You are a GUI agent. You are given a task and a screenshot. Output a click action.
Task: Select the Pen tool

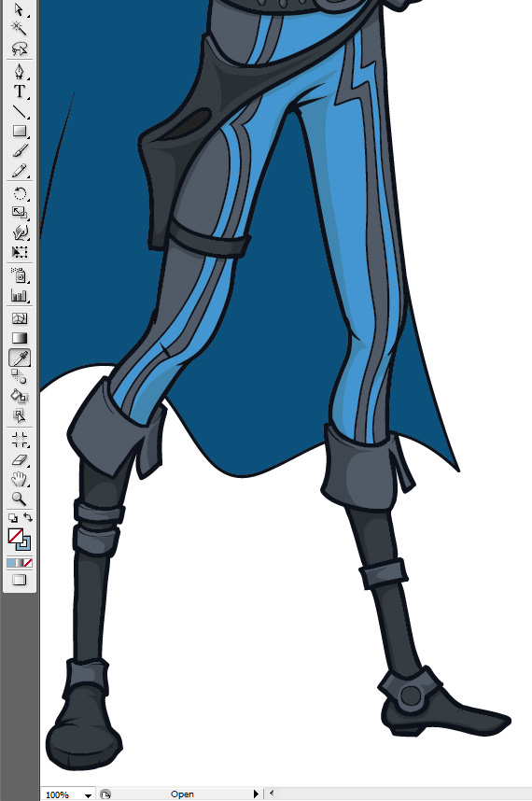19,72
